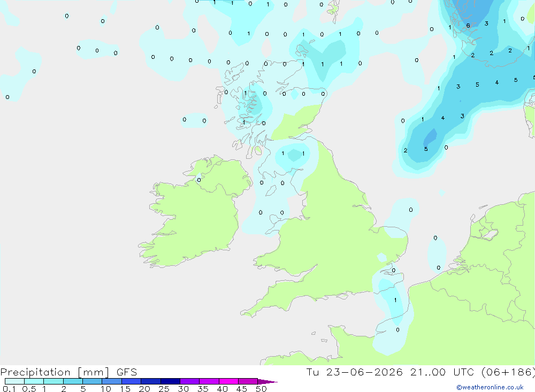
Task: Click the 'Precipitation [mm] GFS' title text
Action: click(68, 372)
